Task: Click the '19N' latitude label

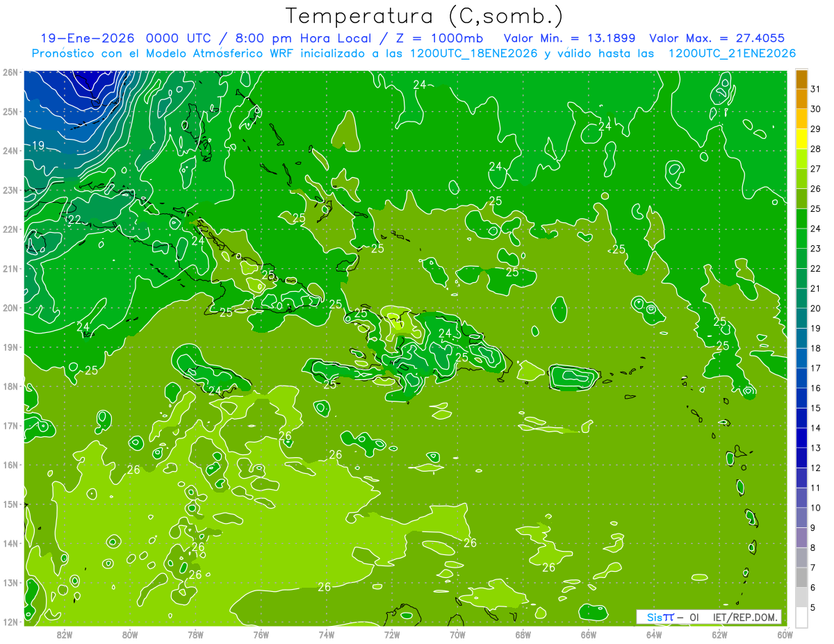Action: [x=10, y=347]
